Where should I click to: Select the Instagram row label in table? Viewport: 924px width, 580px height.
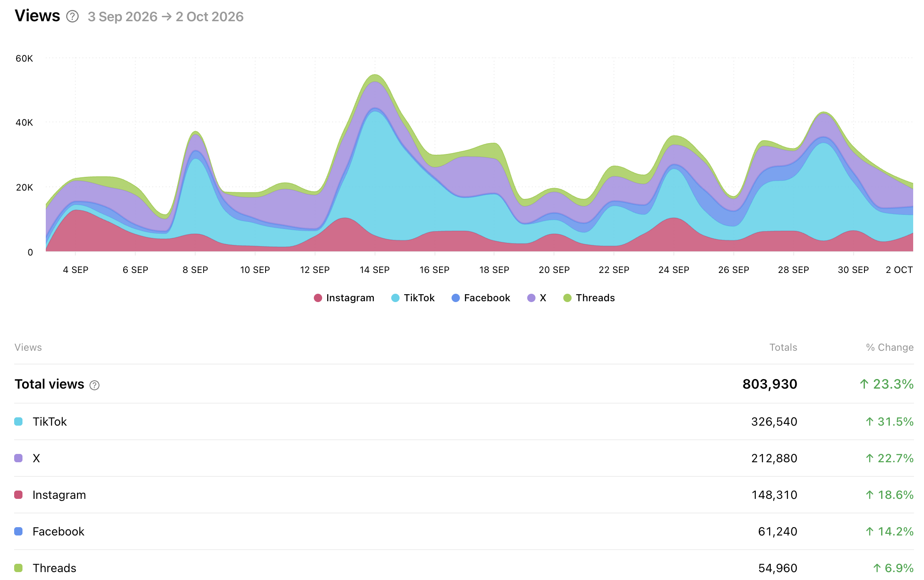click(59, 495)
